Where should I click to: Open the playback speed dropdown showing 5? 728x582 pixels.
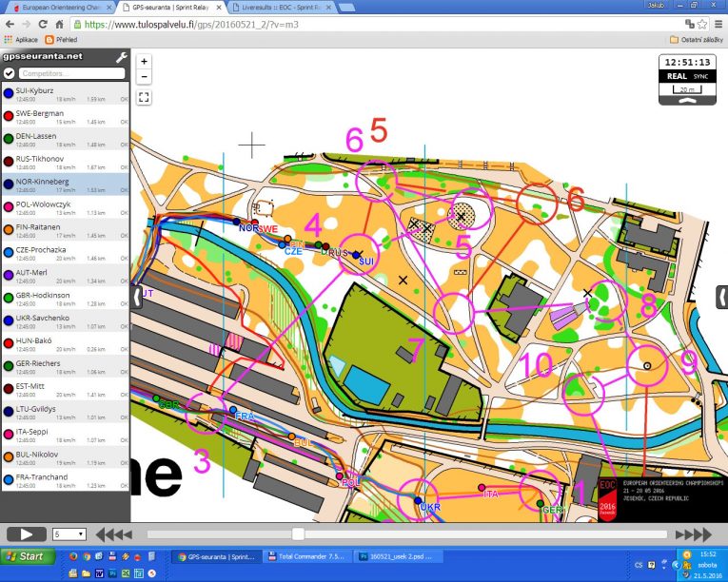69,534
